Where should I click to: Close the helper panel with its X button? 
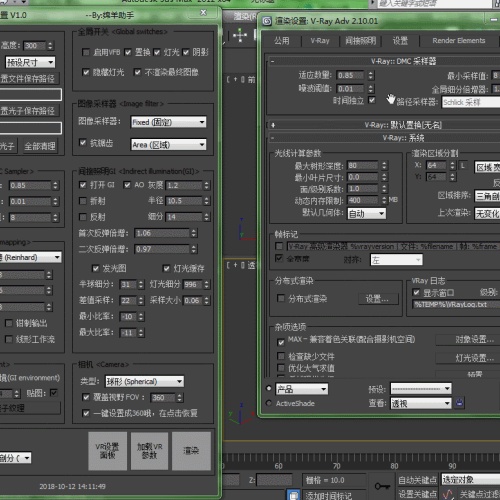click(x=203, y=13)
